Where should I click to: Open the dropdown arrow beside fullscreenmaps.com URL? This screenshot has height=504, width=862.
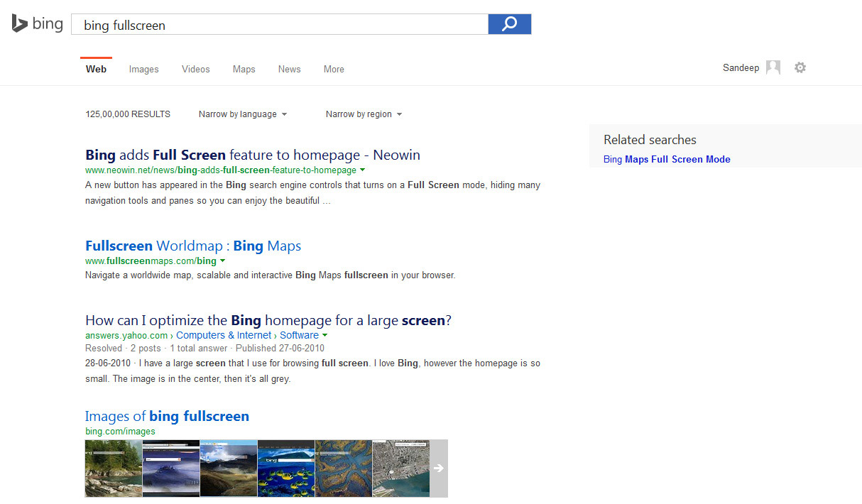tap(222, 261)
